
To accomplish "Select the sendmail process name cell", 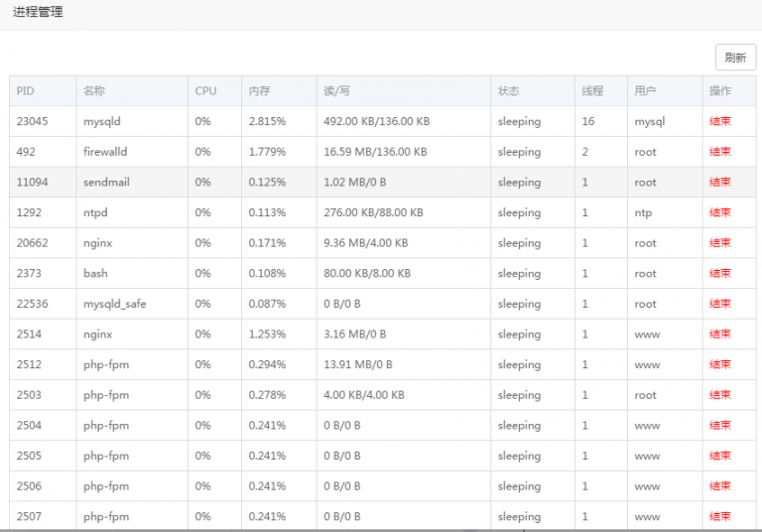I will click(132, 182).
